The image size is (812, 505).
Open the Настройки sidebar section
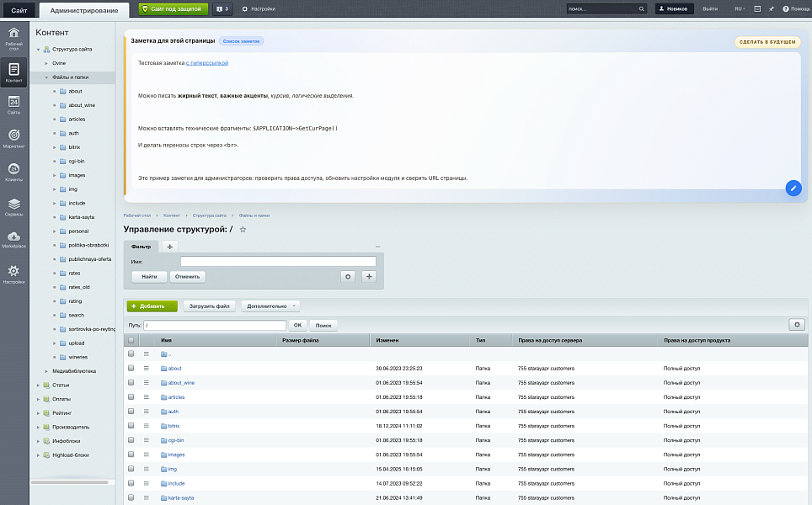14,274
